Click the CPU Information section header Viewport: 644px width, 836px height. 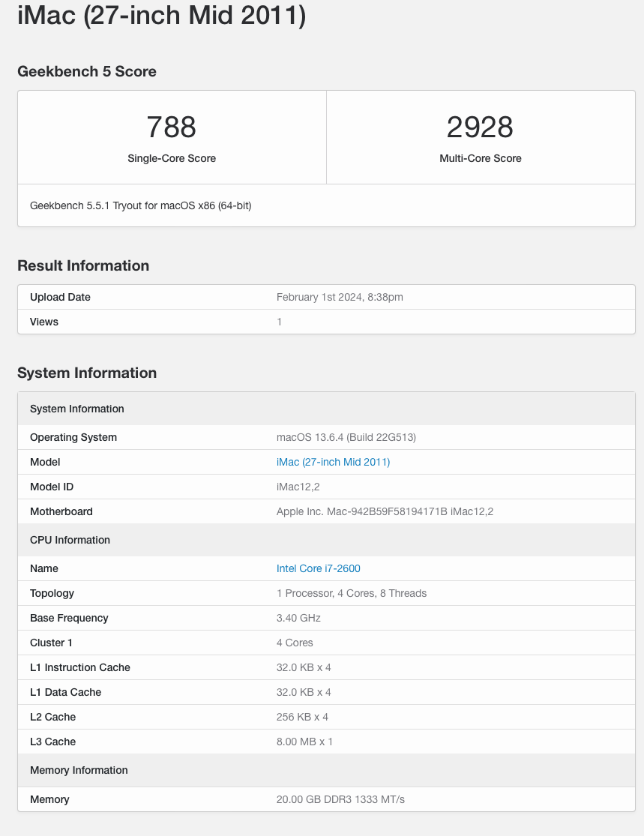click(x=326, y=540)
